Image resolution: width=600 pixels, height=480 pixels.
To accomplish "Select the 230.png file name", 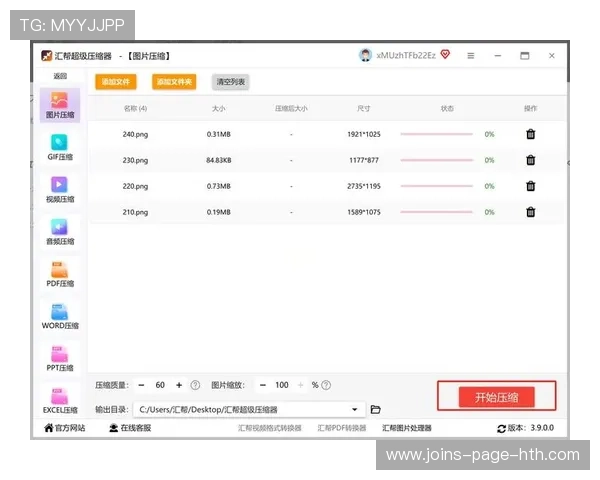I will pos(135,160).
